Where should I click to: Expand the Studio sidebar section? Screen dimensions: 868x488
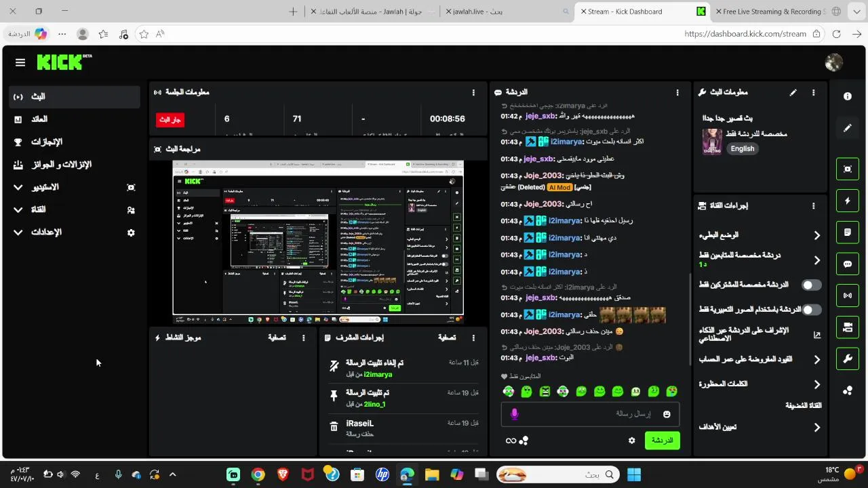[x=18, y=187]
